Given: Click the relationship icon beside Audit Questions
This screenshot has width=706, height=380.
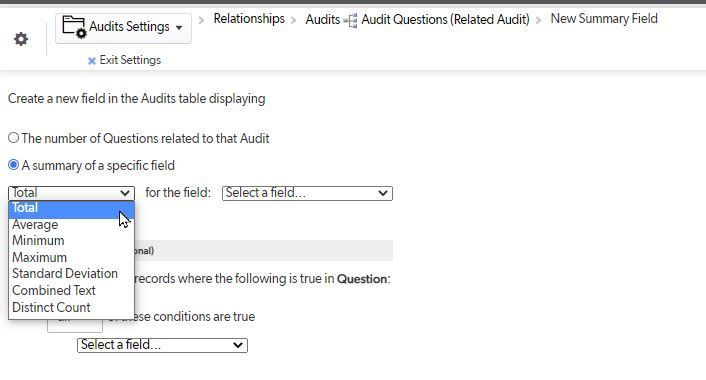Looking at the screenshot, I should (351, 20).
